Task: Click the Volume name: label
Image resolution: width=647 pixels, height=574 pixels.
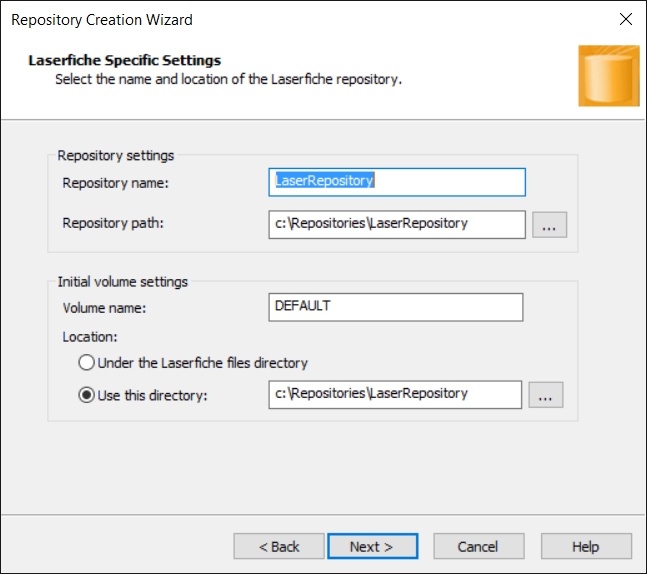Action: point(104,308)
